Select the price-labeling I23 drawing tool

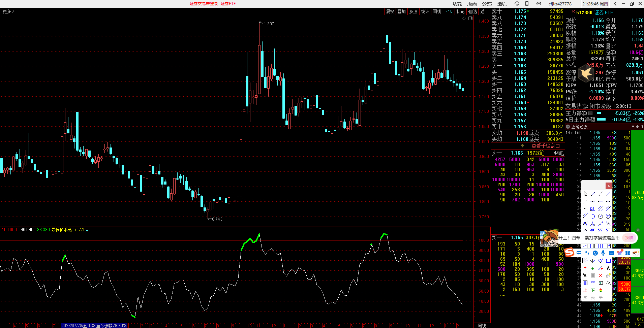pos(593,209)
